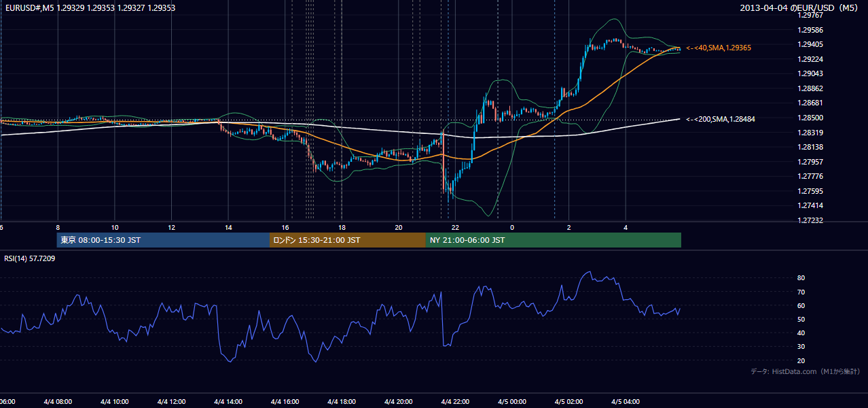Click RSI scale value 80
Image resolution: width=868 pixels, height=408 pixels.
click(x=801, y=278)
